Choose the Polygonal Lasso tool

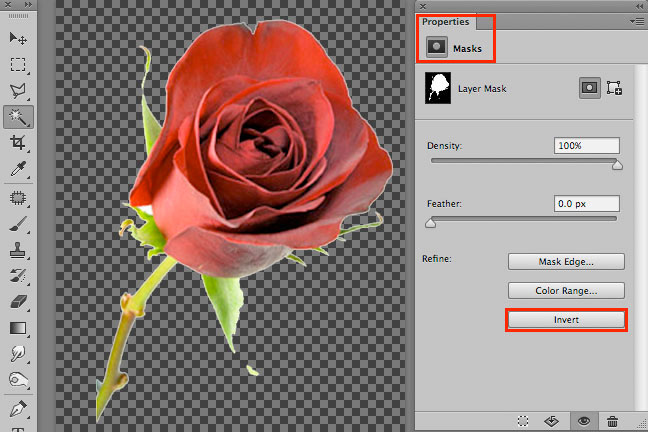click(17, 92)
